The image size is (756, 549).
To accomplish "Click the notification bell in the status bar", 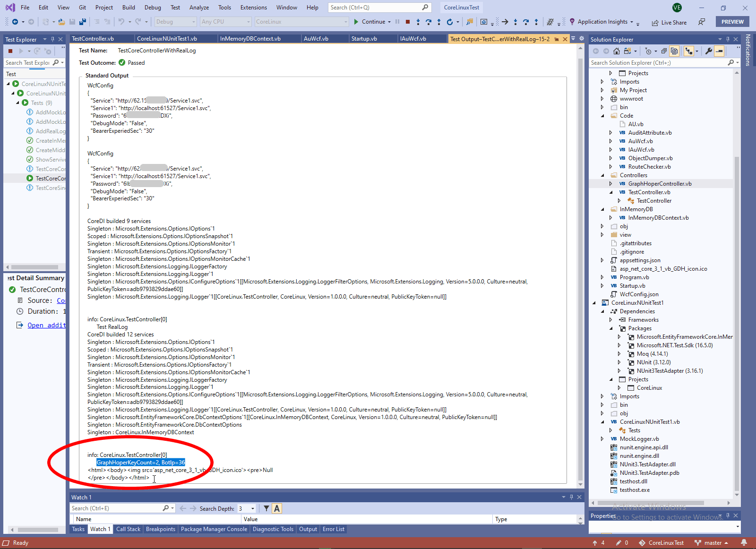I will [744, 543].
